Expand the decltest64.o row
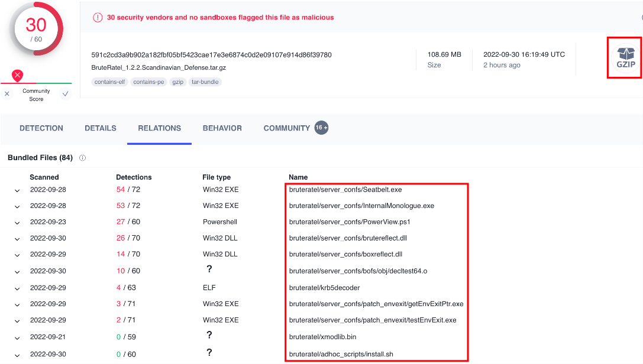This screenshot has width=643, height=364. point(17,272)
